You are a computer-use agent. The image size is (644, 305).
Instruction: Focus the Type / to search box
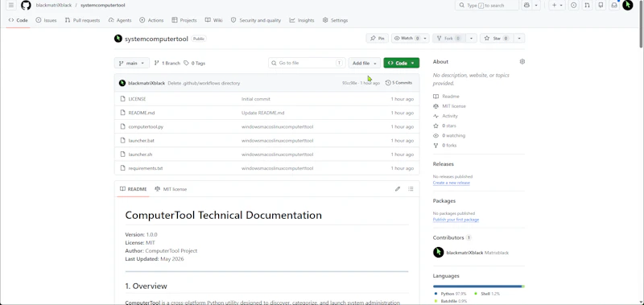tap(487, 6)
